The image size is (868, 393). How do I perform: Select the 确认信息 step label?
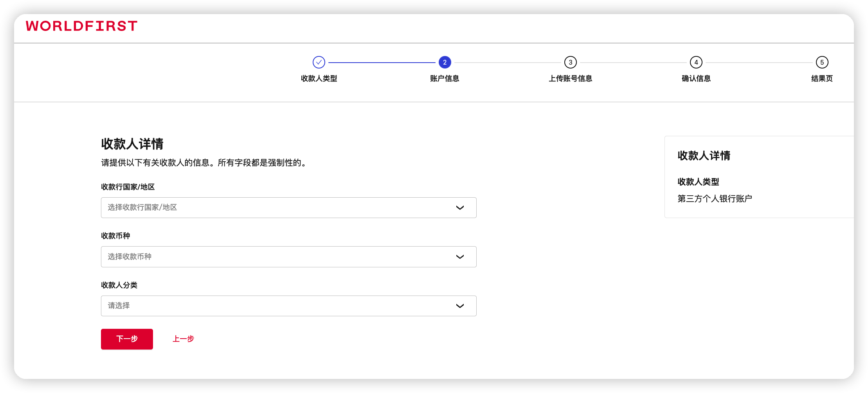[696, 79]
